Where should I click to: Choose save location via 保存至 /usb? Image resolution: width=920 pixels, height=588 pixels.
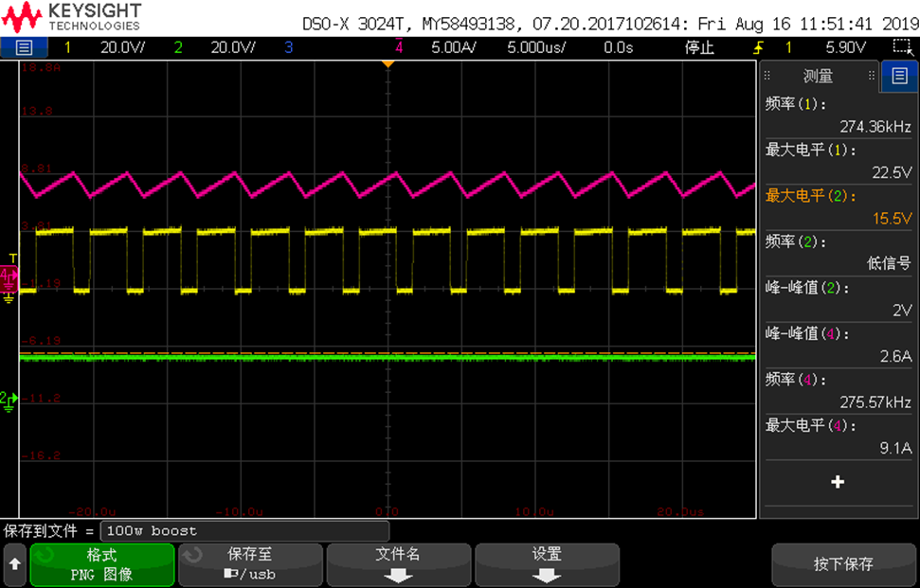tap(250, 564)
